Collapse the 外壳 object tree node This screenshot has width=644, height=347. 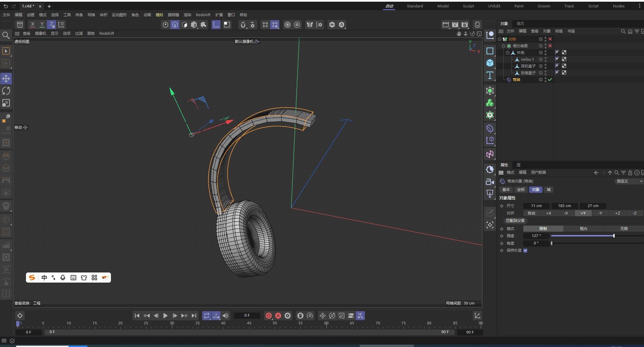coord(507,53)
